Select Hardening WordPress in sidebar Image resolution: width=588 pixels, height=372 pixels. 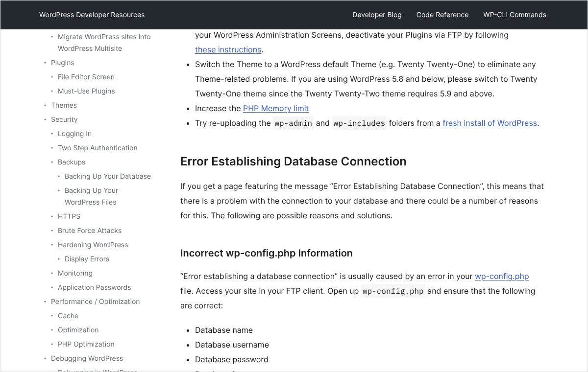coord(93,245)
